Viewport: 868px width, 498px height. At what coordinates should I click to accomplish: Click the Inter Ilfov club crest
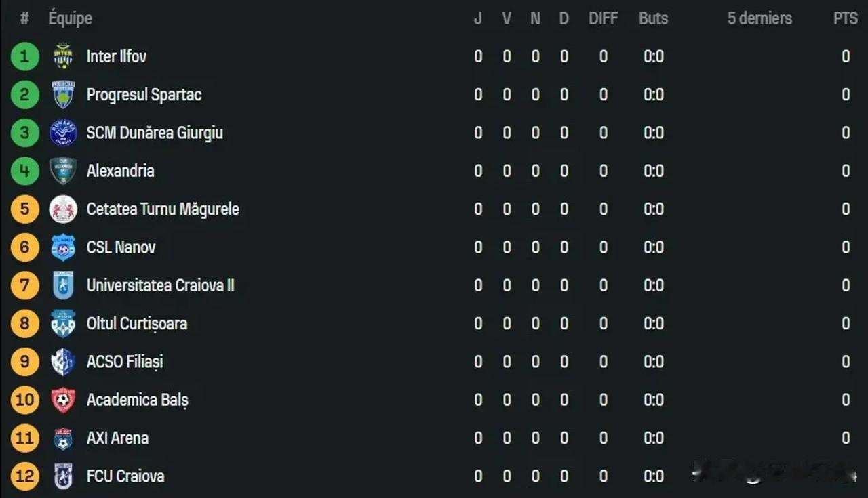tap(63, 56)
